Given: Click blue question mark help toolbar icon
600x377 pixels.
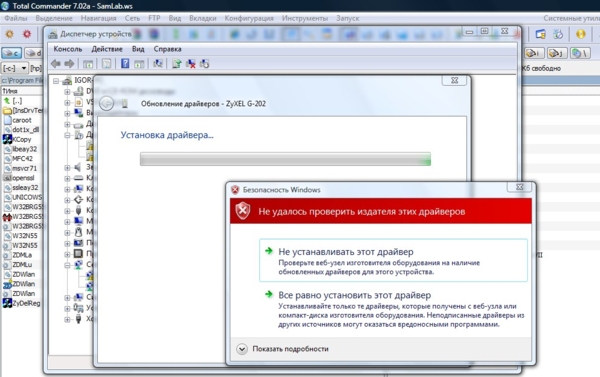Looking at the screenshot, I should (x=125, y=64).
